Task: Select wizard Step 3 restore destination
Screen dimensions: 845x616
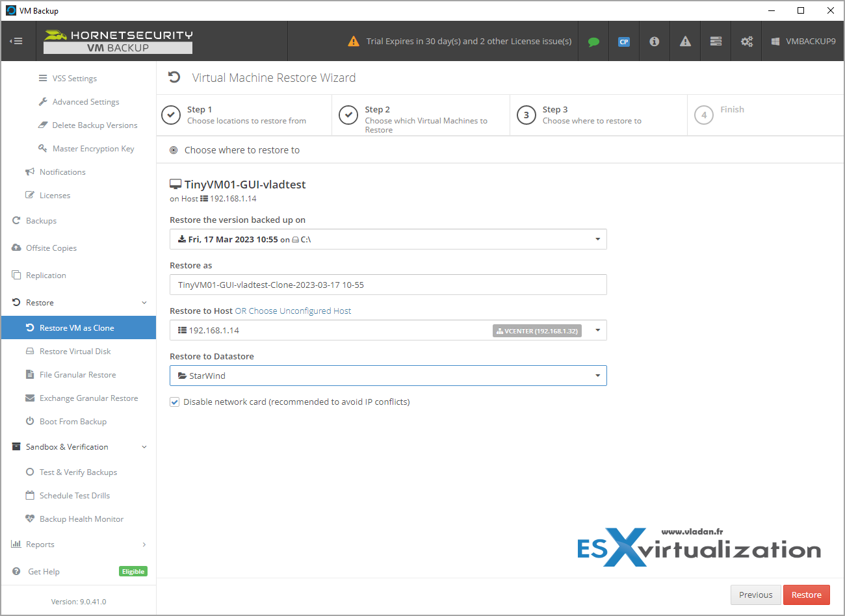Action: [599, 115]
